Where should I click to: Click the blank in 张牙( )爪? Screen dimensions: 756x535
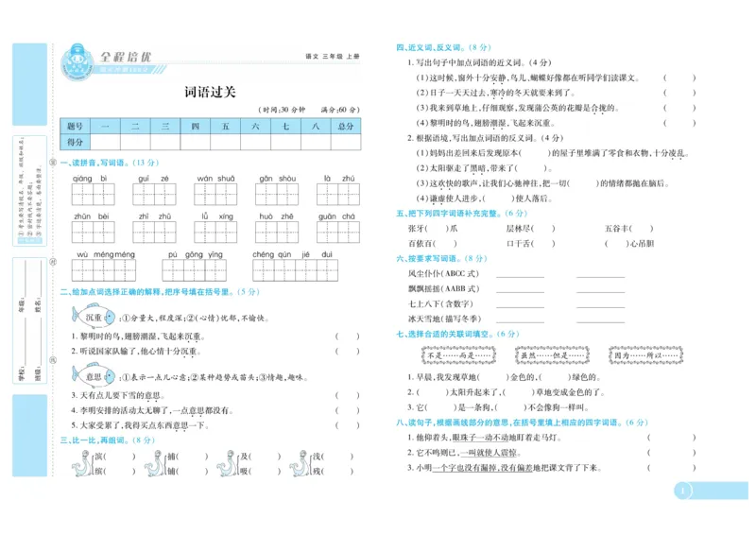pyautogui.click(x=438, y=228)
